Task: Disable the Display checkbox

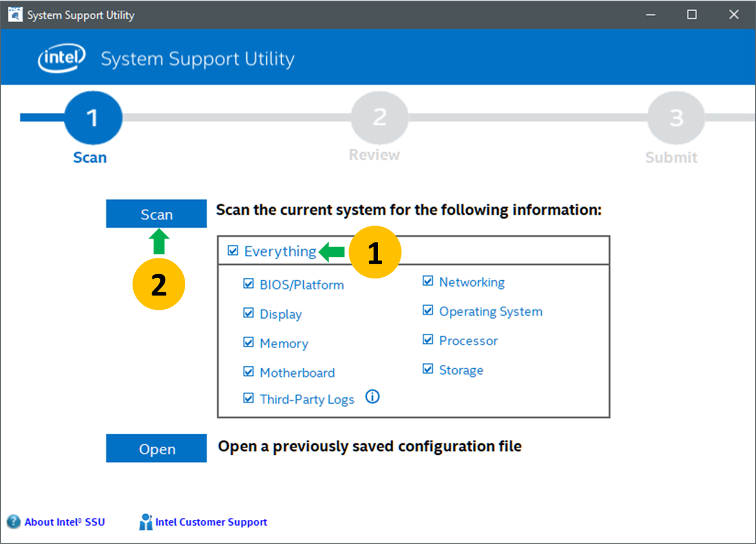Action: [x=248, y=314]
